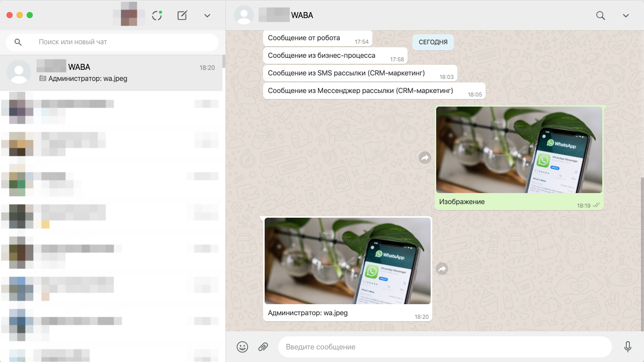Click the magnifier in the sidebar search bar
Image resolution: width=644 pixels, height=362 pixels.
[18, 42]
